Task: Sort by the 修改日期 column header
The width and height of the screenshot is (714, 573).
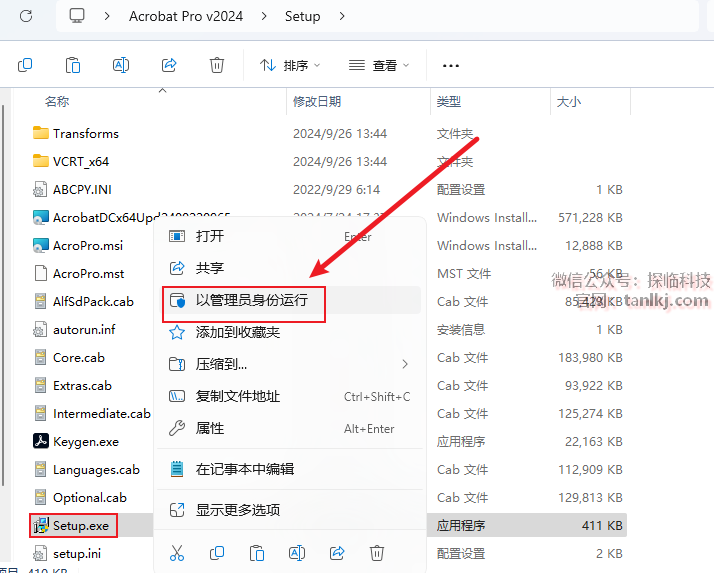Action: pos(317,101)
